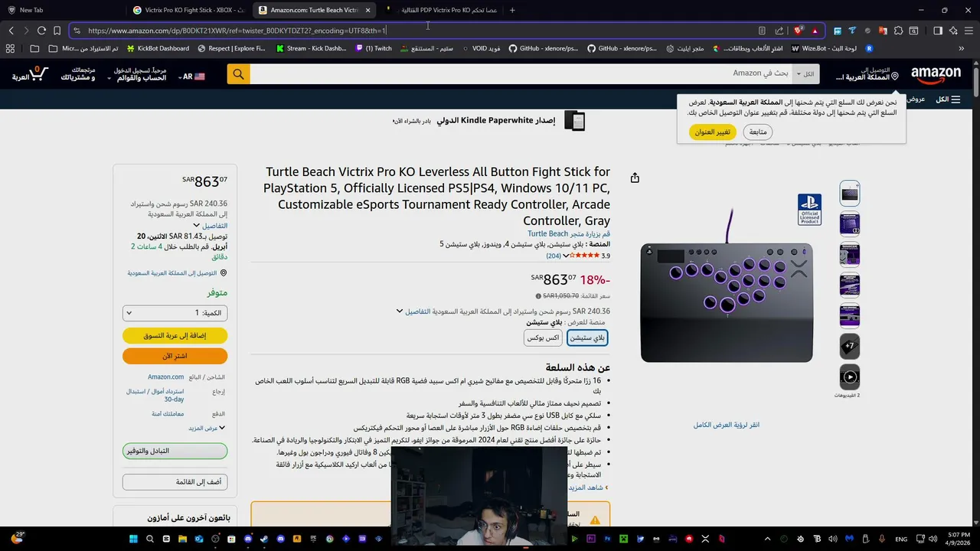The width and height of the screenshot is (980, 551).
Task: Close the Amazon Turtle Beach tab
Action: click(367, 10)
